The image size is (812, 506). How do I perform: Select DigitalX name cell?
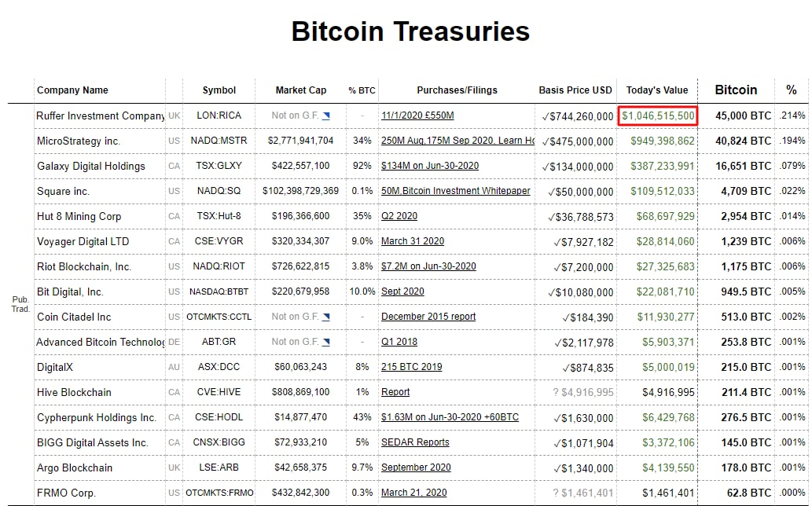(x=100, y=368)
